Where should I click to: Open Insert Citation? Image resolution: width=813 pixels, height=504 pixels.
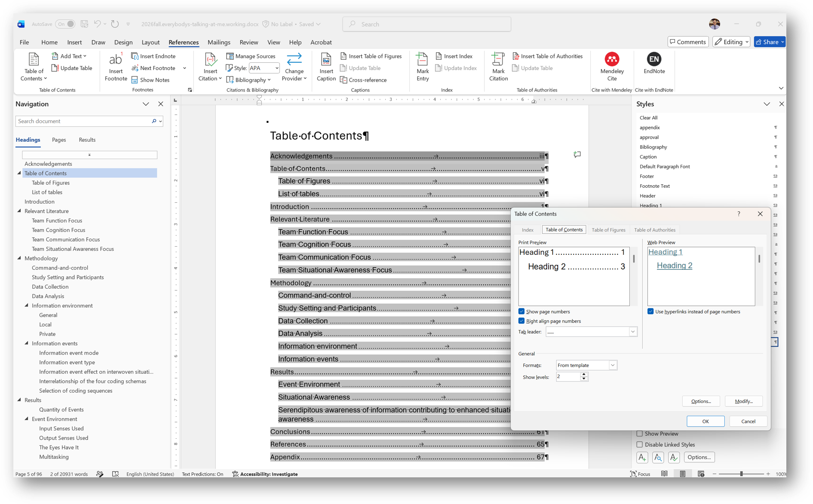210,67
